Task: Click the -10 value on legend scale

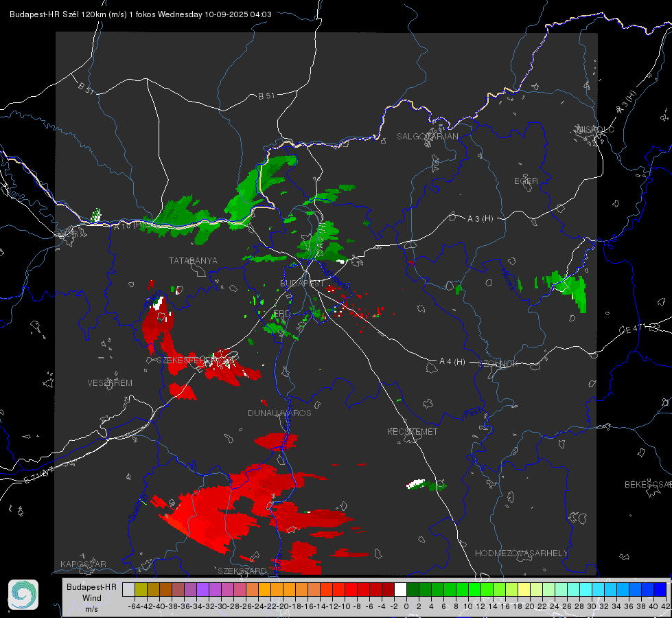Action: (x=345, y=606)
